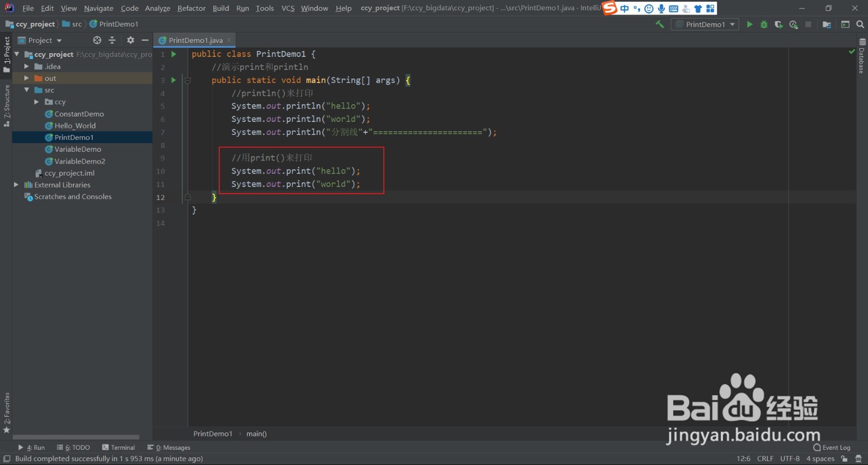This screenshot has height=465, width=868.
Task: Click the 12:6 cursor position
Action: point(743,458)
